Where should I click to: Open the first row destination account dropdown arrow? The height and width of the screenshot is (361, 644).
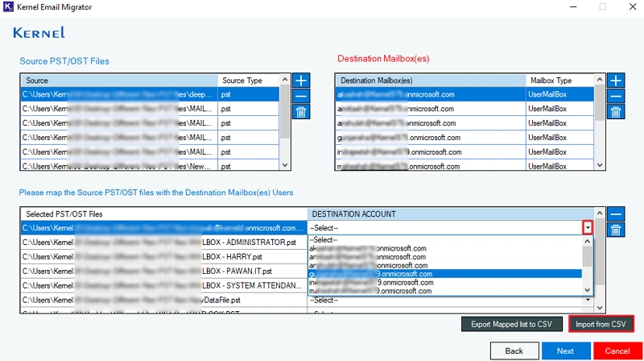[x=588, y=228]
